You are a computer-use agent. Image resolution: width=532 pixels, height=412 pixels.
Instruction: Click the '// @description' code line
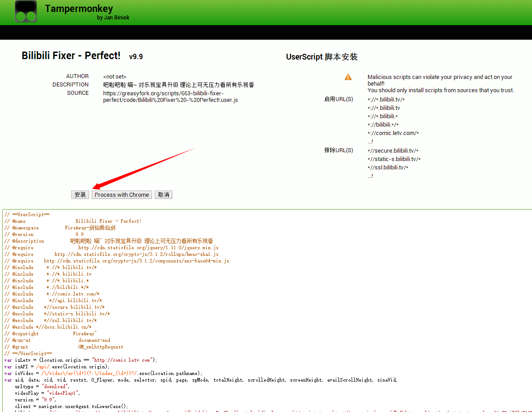pos(109,241)
